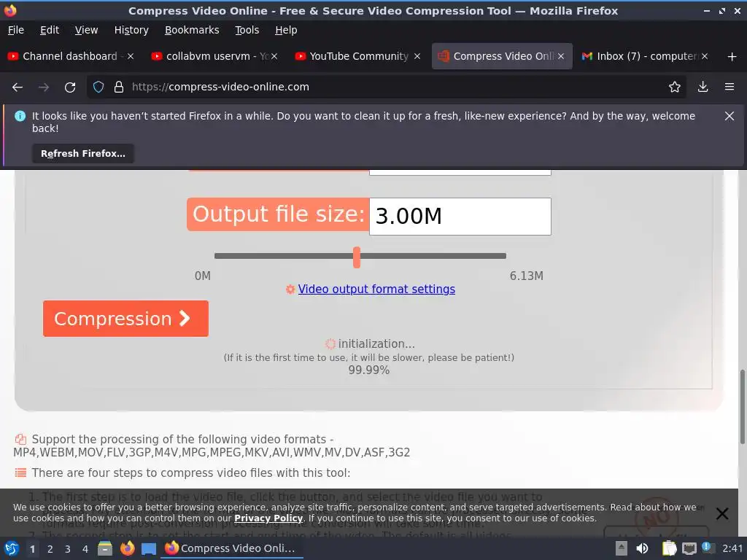Switch to workspace 3
The height and width of the screenshot is (560, 747).
[68, 549]
